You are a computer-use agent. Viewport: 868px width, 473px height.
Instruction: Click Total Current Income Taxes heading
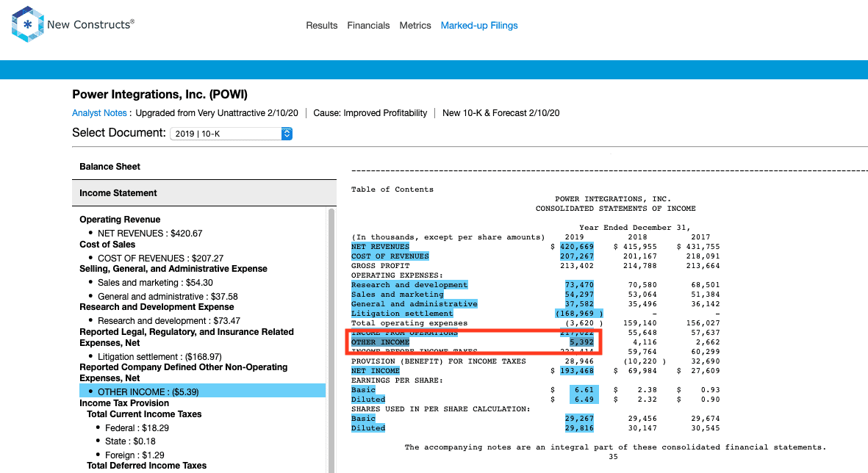145,414
